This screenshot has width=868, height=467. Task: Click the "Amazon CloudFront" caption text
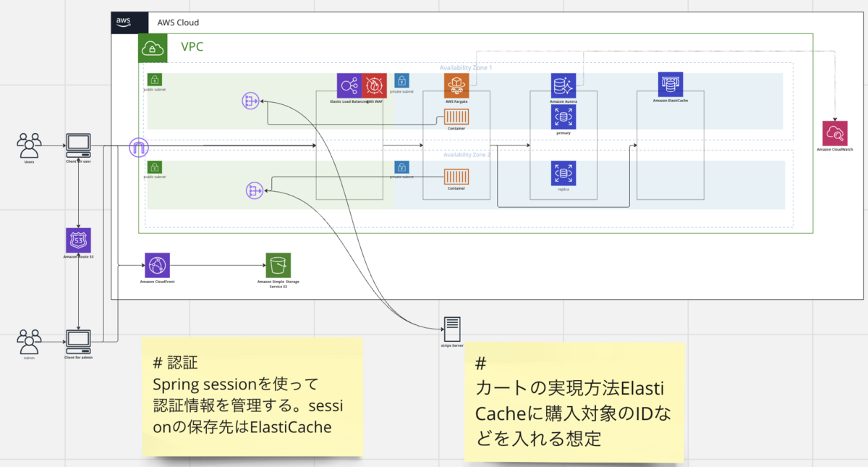[157, 281]
